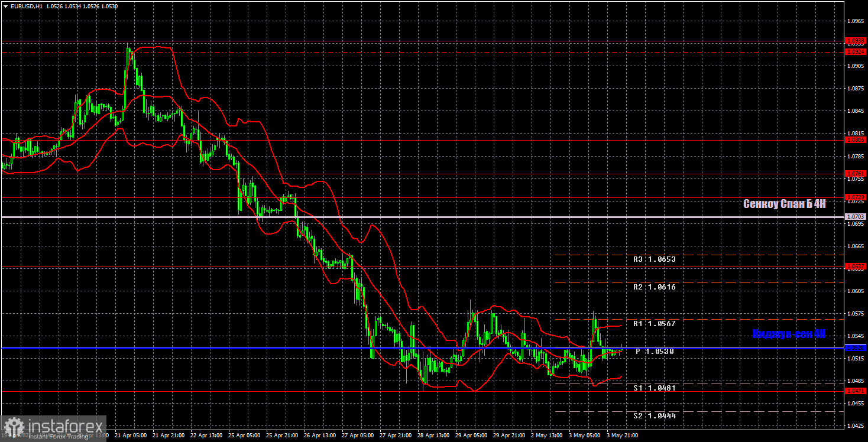868x442 pixels.
Task: Select the 1.0485 price axis value
Action: click(x=856, y=381)
